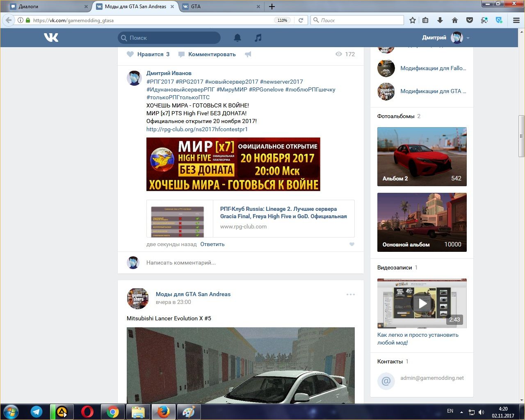Click the volume icon in system tray
Image resolution: width=525 pixels, height=420 pixels.
click(x=481, y=412)
